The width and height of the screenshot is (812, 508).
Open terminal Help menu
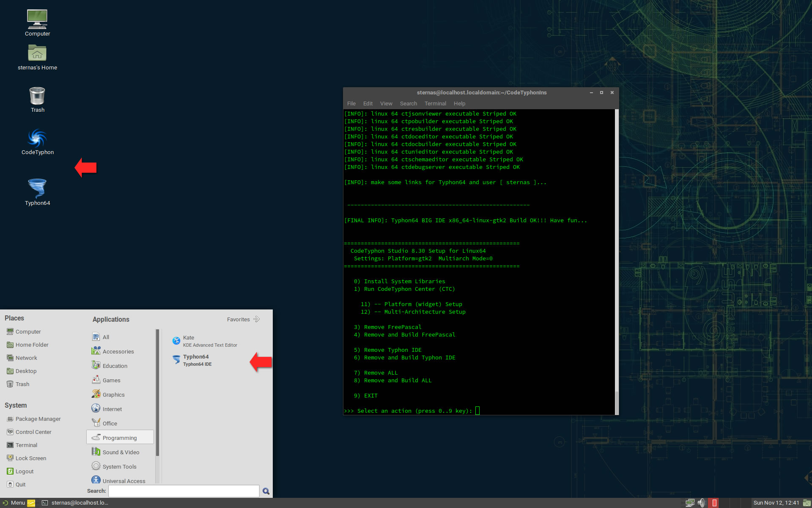point(459,103)
